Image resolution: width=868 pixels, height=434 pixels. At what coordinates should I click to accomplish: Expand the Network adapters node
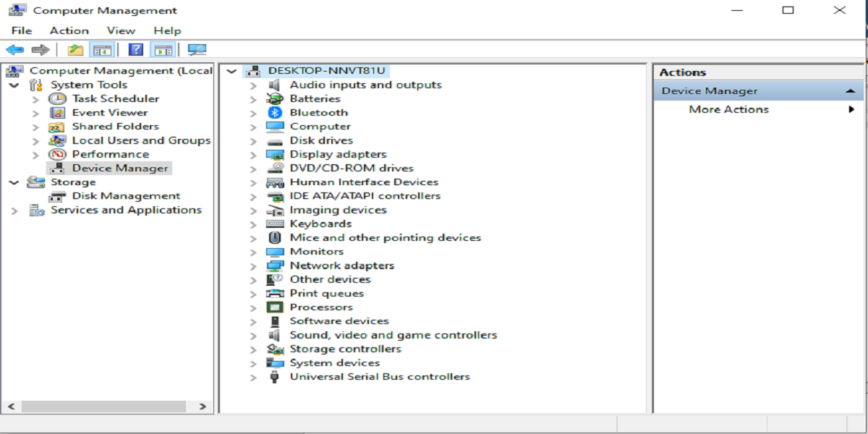253,266
